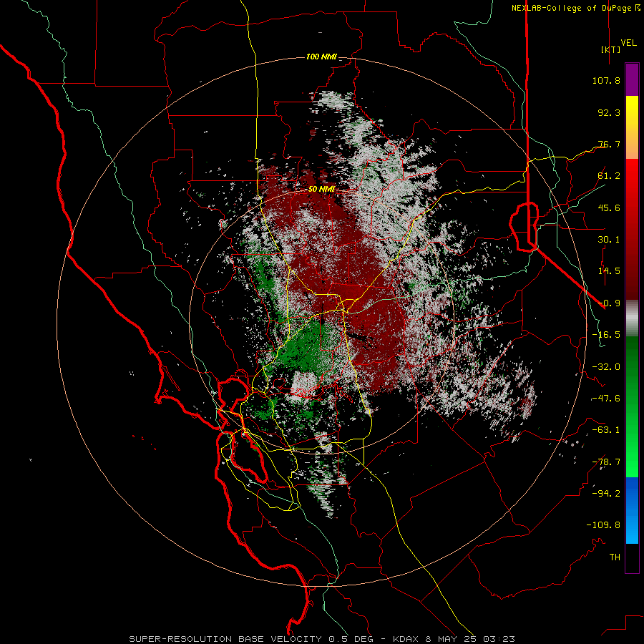The width and height of the screenshot is (644, 644).
Task: Click the VEL legend heading
Action: coord(628,42)
